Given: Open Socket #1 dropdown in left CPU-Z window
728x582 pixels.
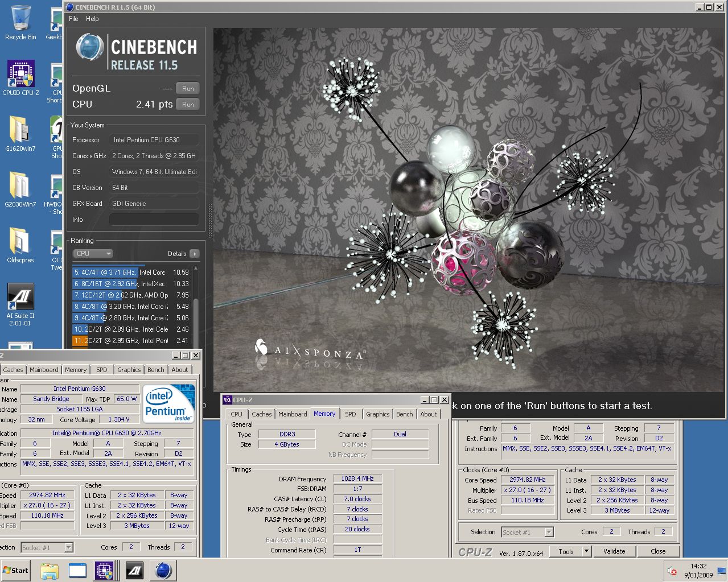Looking at the screenshot, I should click(x=47, y=547).
